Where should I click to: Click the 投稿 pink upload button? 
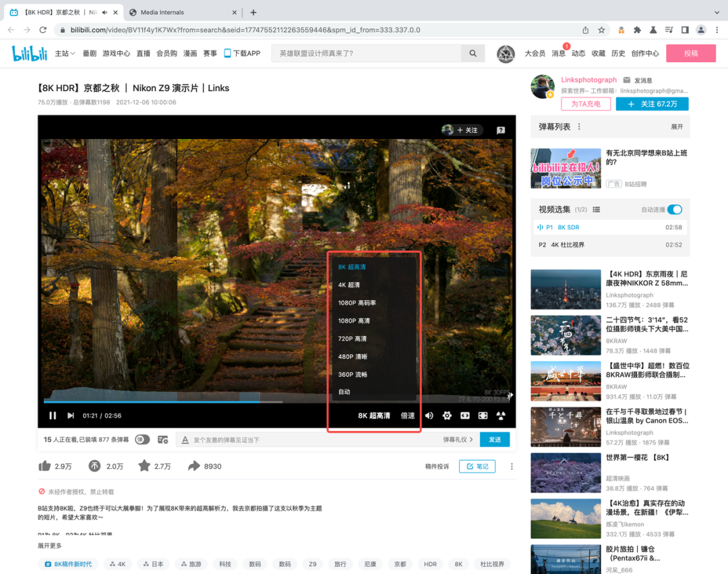(690, 53)
